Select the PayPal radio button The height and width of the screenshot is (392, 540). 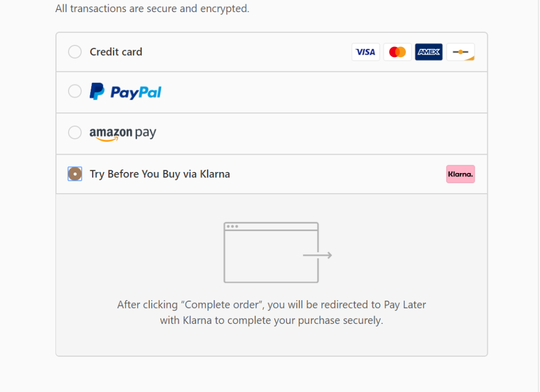pos(75,91)
